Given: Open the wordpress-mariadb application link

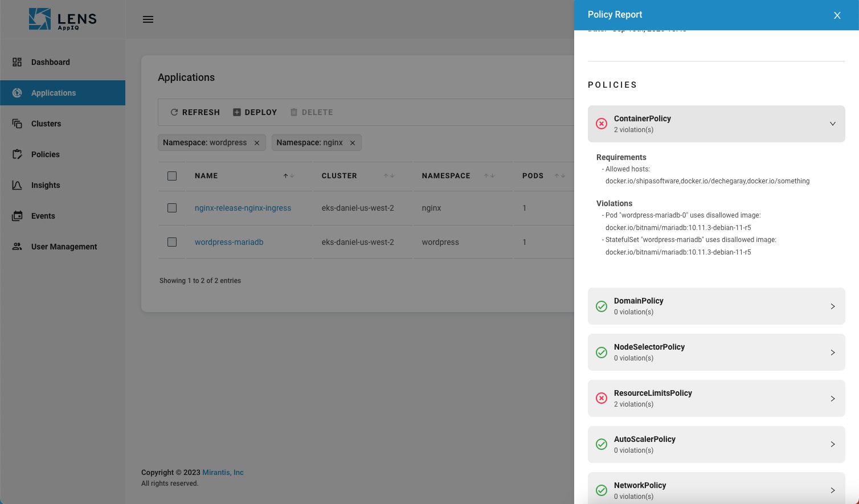Looking at the screenshot, I should coord(229,242).
